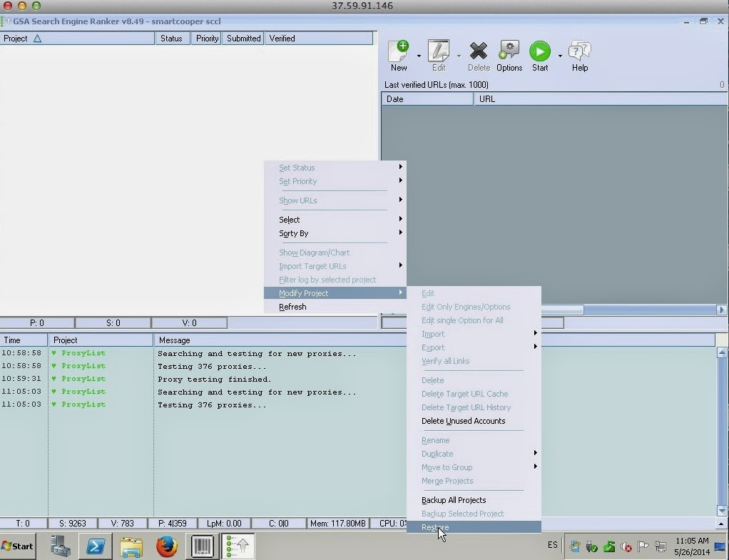The width and height of the screenshot is (729, 560).
Task: Open PowerShell in the taskbar
Action: [96, 546]
